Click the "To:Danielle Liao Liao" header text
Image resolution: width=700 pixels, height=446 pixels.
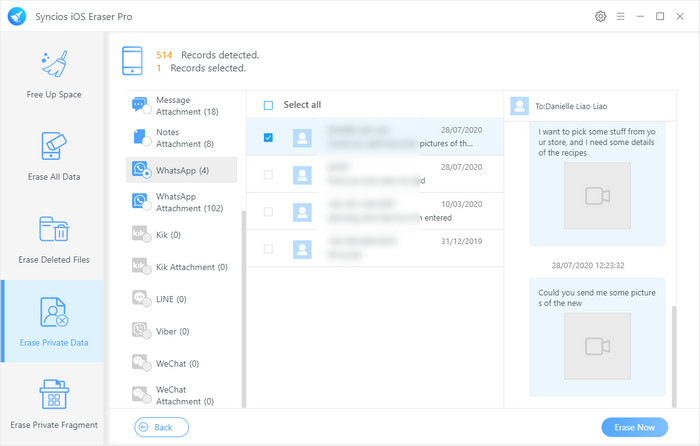571,106
